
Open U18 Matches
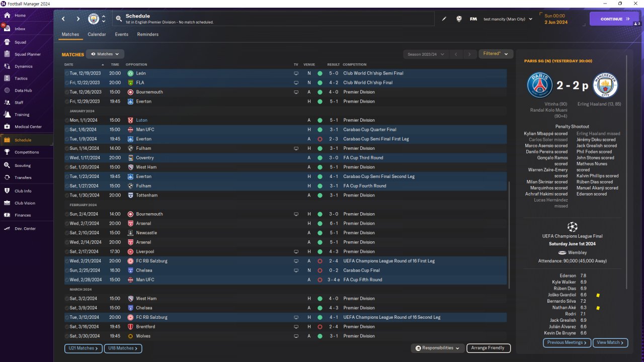click(x=123, y=348)
